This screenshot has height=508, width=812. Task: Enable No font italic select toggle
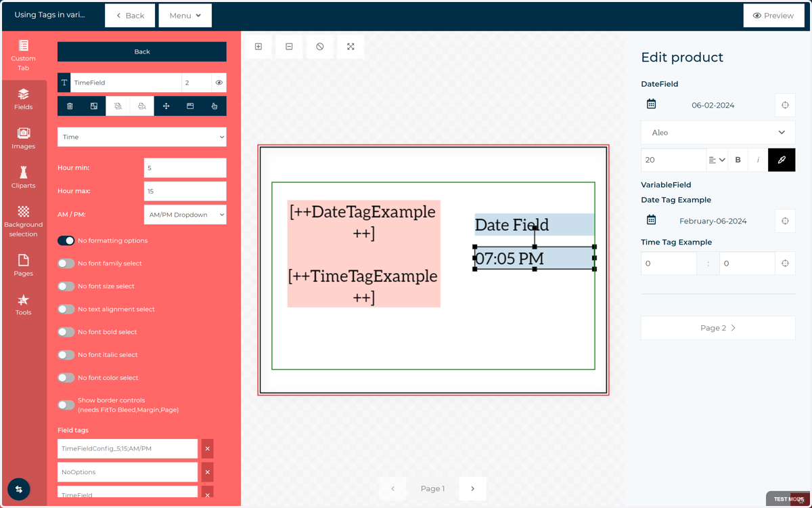[x=66, y=355]
